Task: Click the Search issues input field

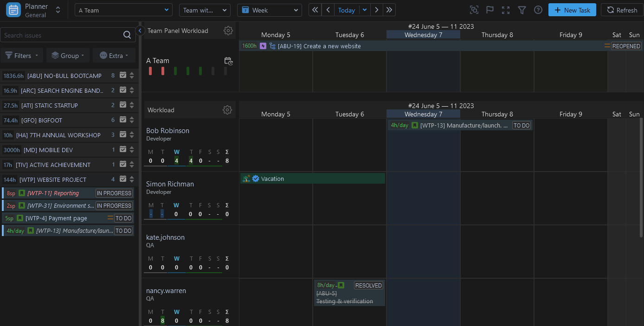Action: [x=61, y=35]
